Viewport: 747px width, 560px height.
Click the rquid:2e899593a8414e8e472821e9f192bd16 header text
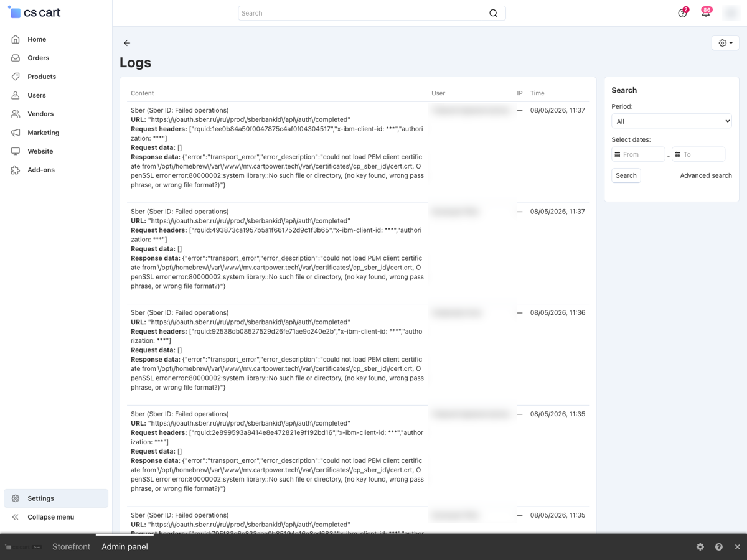pos(263,433)
